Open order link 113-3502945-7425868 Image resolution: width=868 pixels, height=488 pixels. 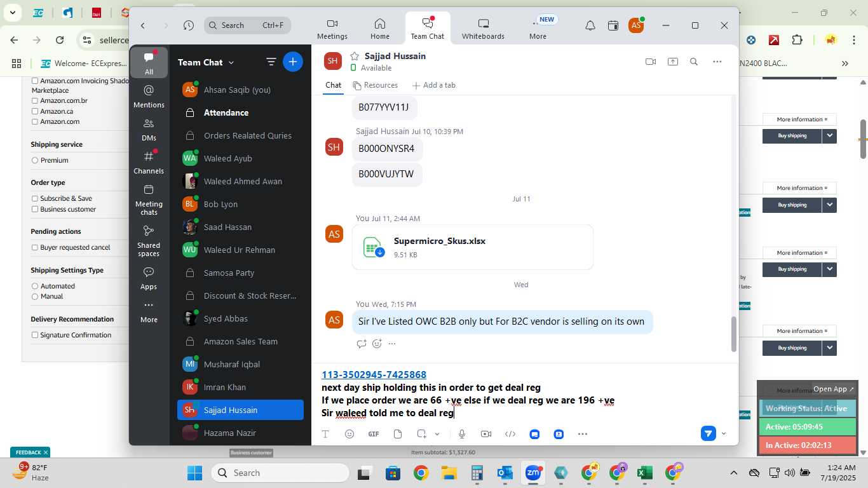(x=374, y=375)
